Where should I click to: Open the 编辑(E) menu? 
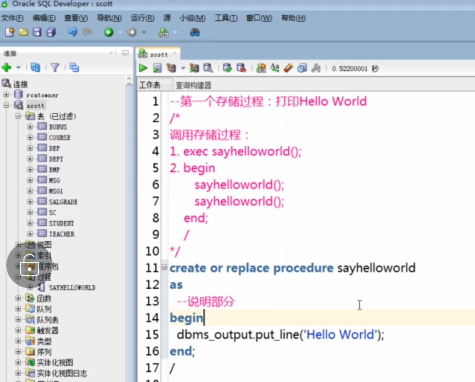44,18
